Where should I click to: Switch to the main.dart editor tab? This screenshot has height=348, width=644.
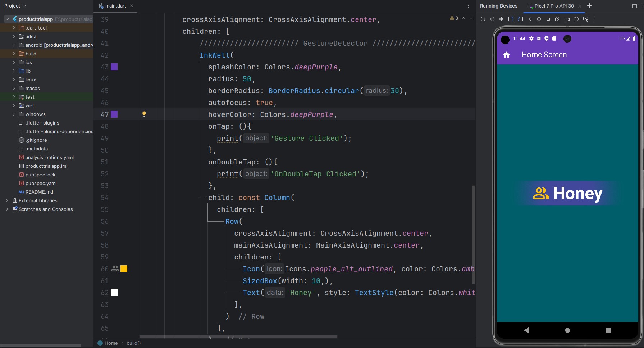click(x=115, y=6)
